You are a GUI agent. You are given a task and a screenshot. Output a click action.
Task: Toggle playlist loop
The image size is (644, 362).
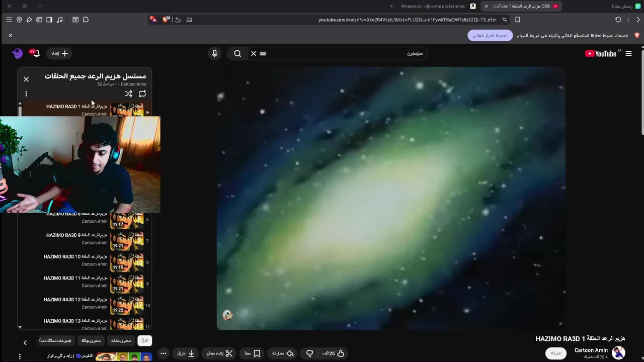[142, 94]
